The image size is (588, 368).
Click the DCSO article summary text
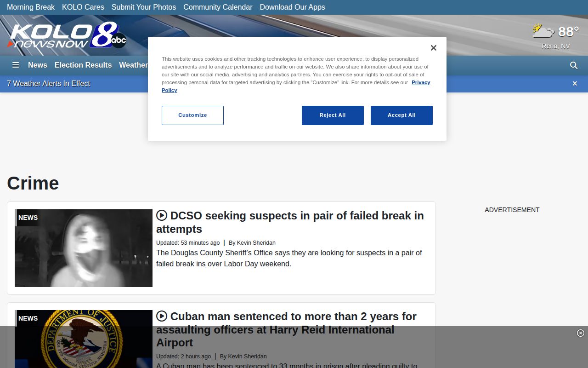pos(289,258)
